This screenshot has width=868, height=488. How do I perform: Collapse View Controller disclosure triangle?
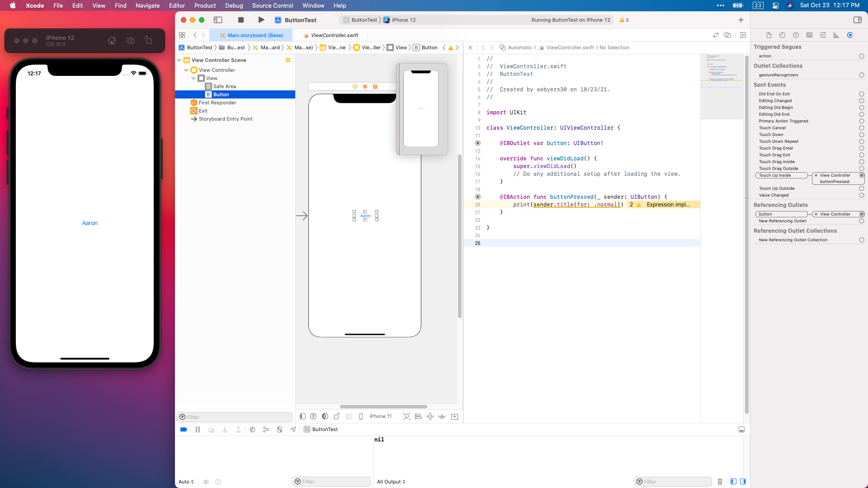click(x=186, y=70)
